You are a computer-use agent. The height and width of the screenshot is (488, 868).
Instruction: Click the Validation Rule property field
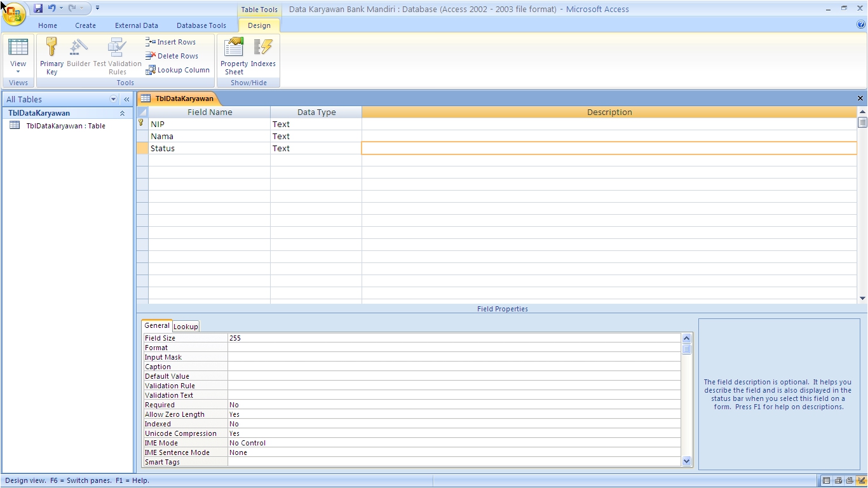pyautogui.click(x=454, y=386)
